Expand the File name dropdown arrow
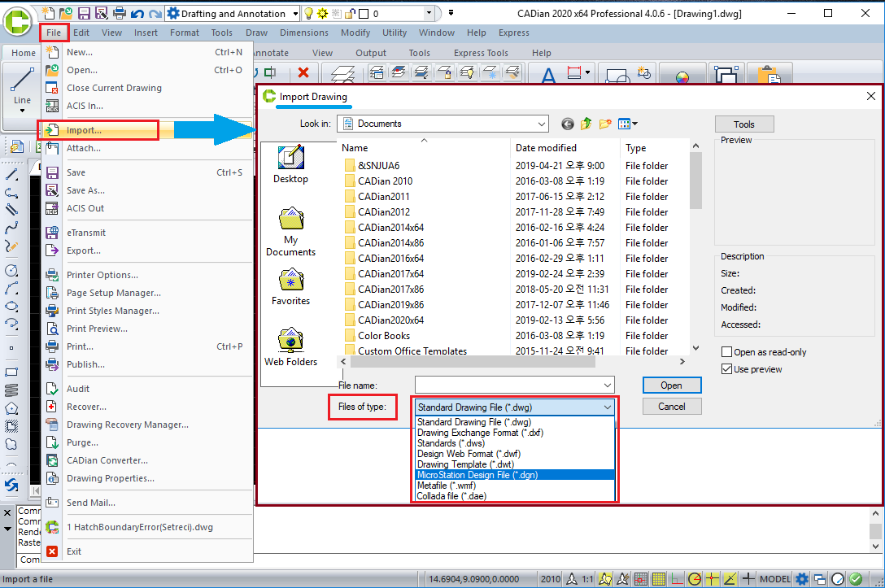This screenshot has height=588, width=885. click(x=608, y=385)
